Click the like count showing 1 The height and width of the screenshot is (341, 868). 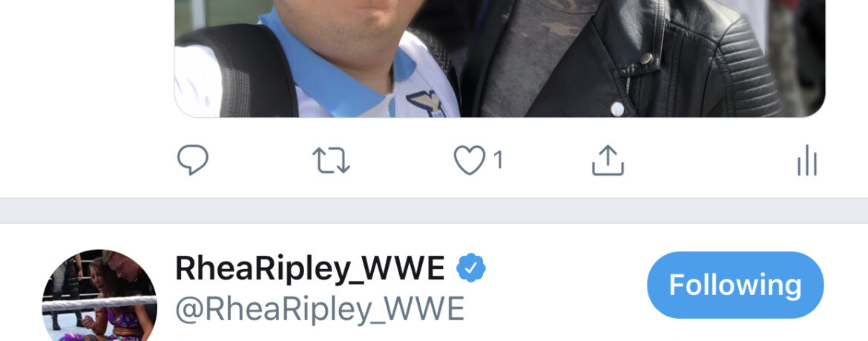coord(498,161)
